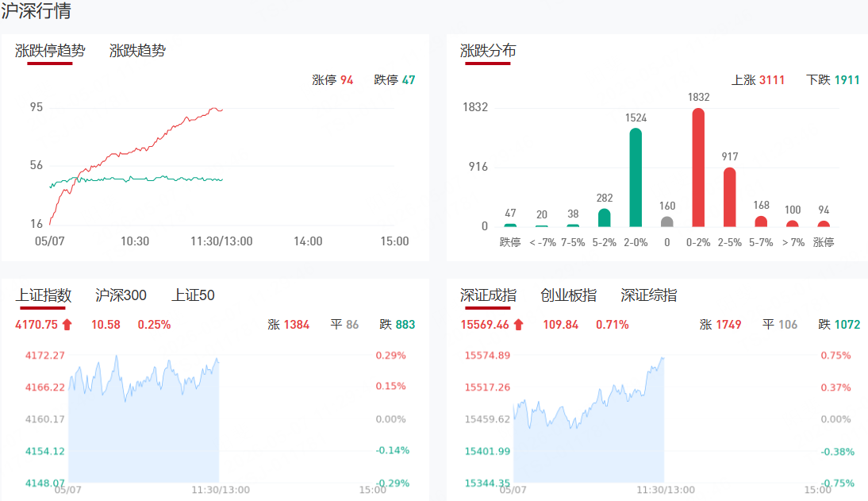Switch to the 涨跌趋势 tab

point(137,51)
